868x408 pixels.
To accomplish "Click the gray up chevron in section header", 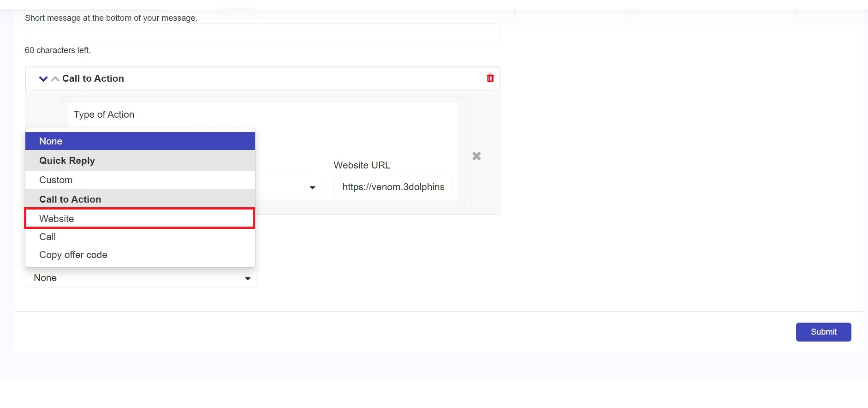I will click(55, 79).
